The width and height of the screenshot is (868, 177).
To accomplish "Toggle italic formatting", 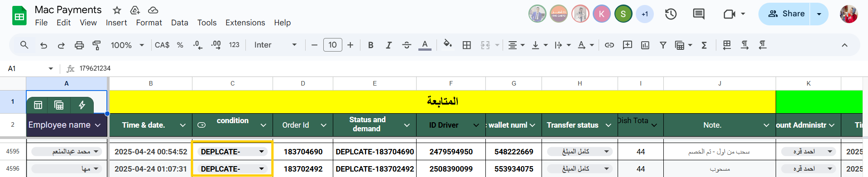I will click(x=388, y=45).
